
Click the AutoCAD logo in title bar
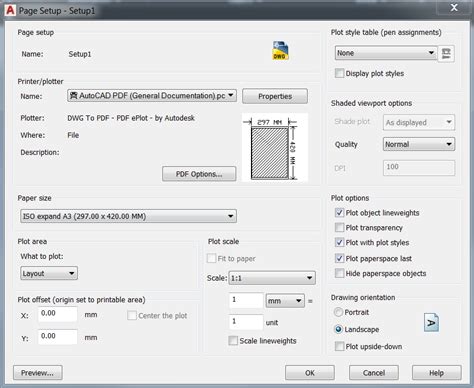(x=10, y=10)
